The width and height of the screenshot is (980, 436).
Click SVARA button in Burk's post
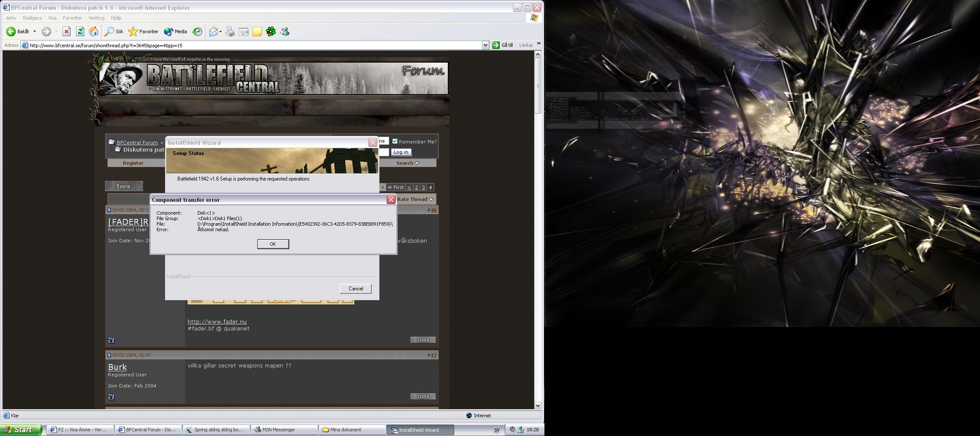423,396
